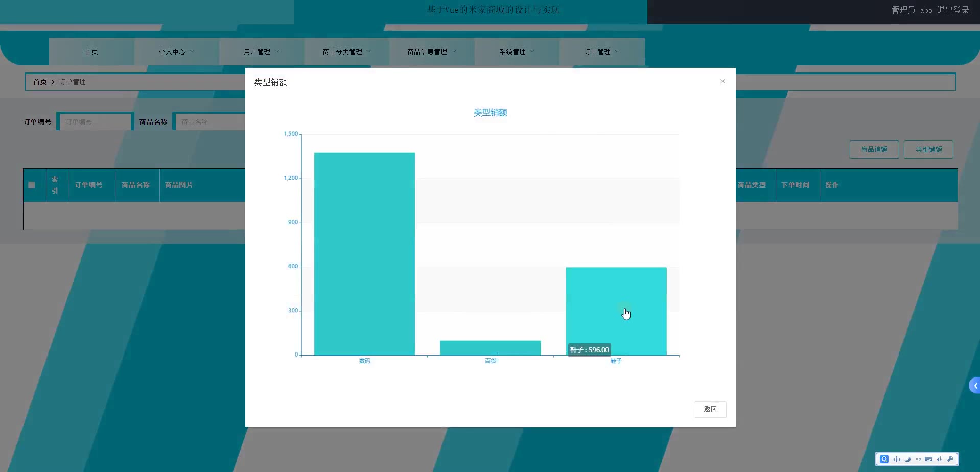The image size is (980, 472).
Task: Click the 百货 bar in the chart
Action: tap(491, 348)
